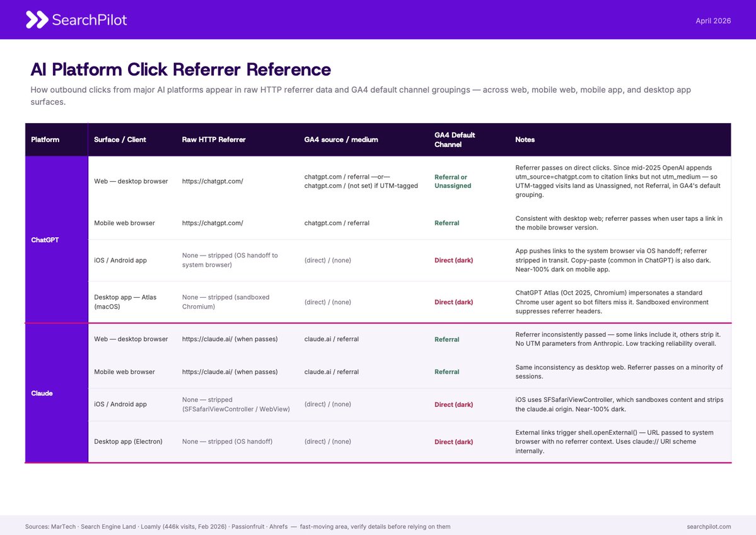This screenshot has width=756, height=535.
Task: Click the 'Referrer inconsistently passed' note
Action: coord(618,339)
